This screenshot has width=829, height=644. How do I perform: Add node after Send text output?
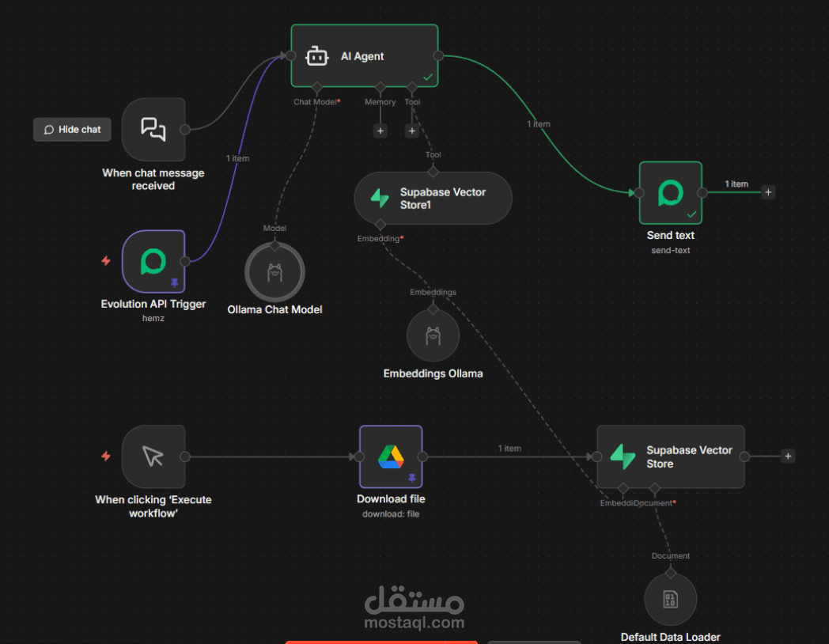768,192
